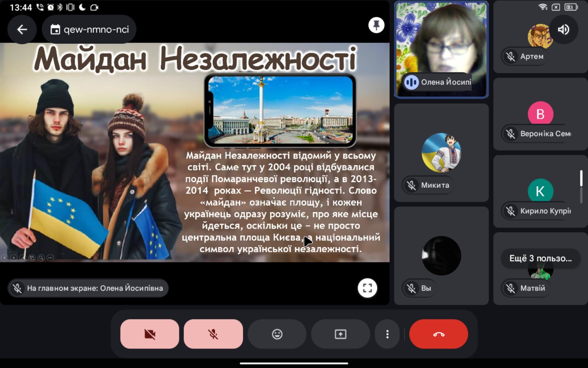588x368 pixels.
Task: Open Микита's avatar with Ukrainian flag
Action: tap(441, 153)
